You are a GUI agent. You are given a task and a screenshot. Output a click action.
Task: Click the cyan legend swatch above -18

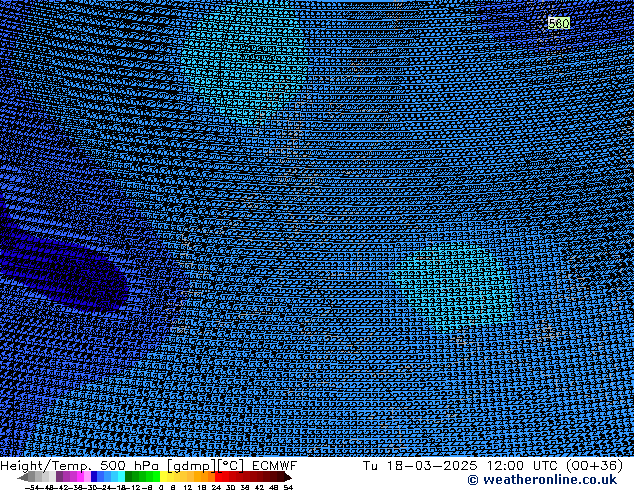point(121,477)
